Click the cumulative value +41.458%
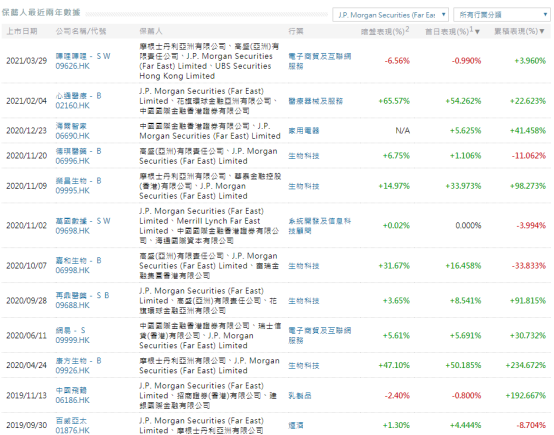The image size is (554, 435). [528, 131]
